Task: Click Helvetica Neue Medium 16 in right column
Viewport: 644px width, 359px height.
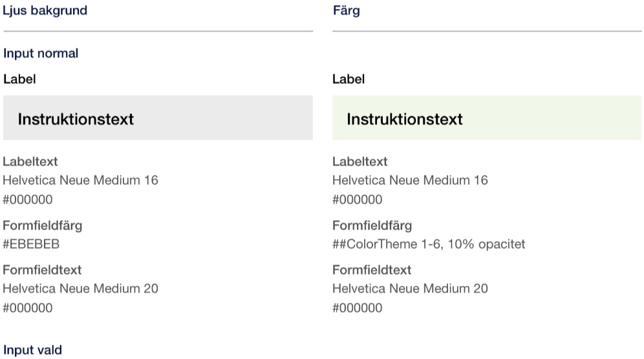Action: pyautogui.click(x=410, y=180)
